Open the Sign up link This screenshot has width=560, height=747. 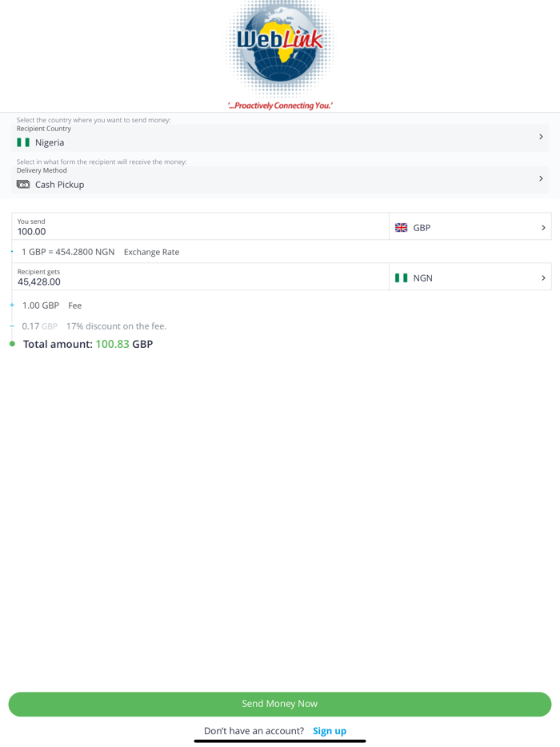(x=330, y=730)
